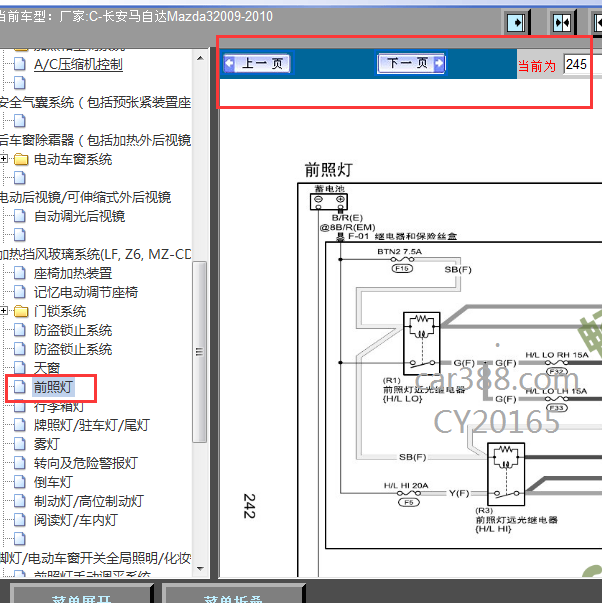Click page icon beside 制动灯/高位制动灯
Viewport: 602px width, 603px height.
pyautogui.click(x=20, y=501)
